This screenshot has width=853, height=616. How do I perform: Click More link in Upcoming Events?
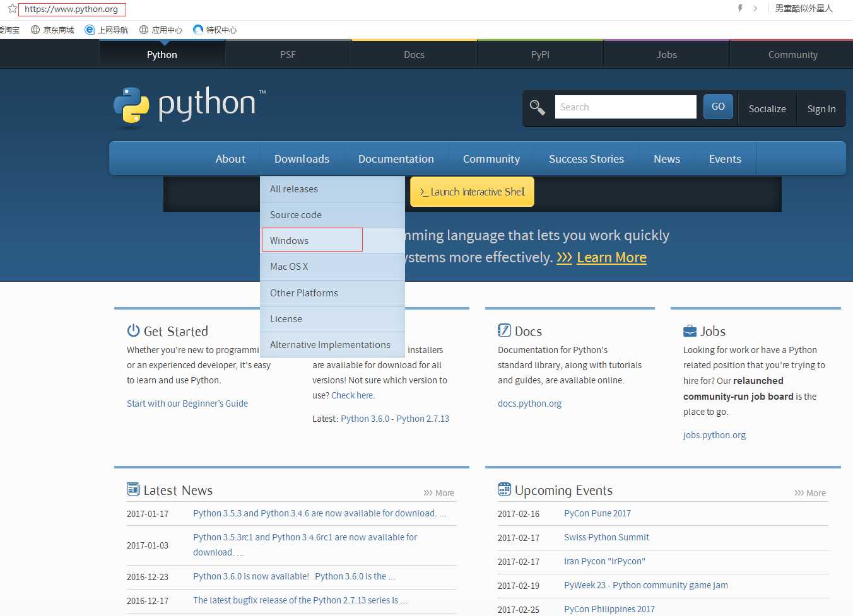click(810, 493)
